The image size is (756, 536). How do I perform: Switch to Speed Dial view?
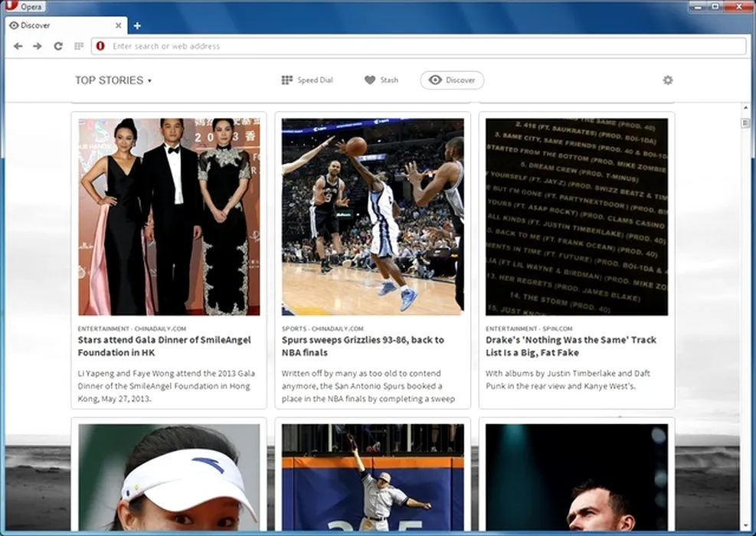(x=307, y=80)
